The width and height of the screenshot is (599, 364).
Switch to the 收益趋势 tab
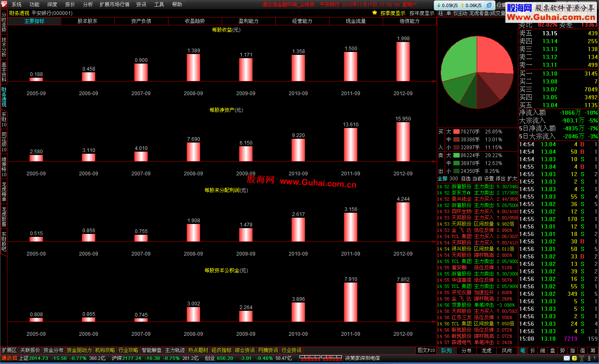tap(195, 21)
